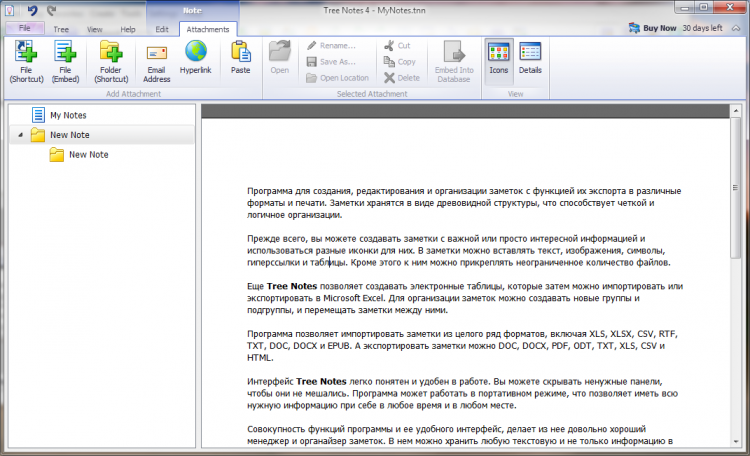This screenshot has width=750, height=456.
Task: Click Embed Into Database
Action: (x=454, y=62)
